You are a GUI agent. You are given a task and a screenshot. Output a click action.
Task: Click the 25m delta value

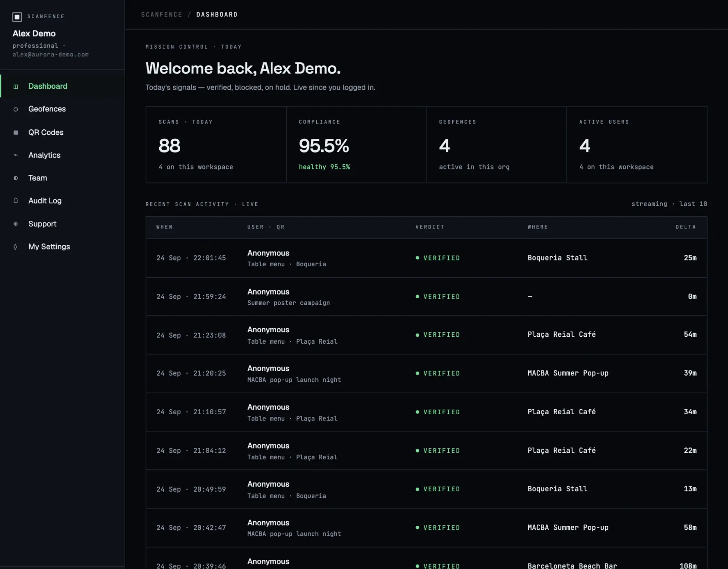[x=690, y=258]
